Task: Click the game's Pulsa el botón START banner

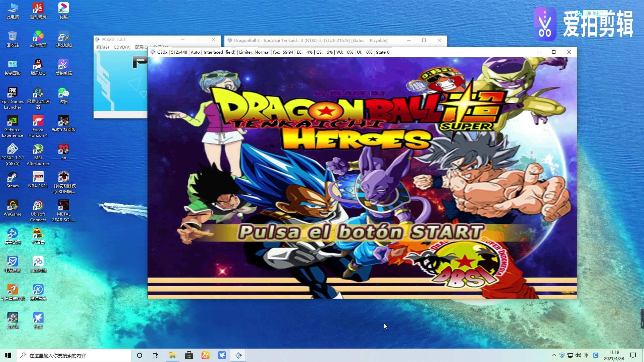Action: pyautogui.click(x=361, y=232)
